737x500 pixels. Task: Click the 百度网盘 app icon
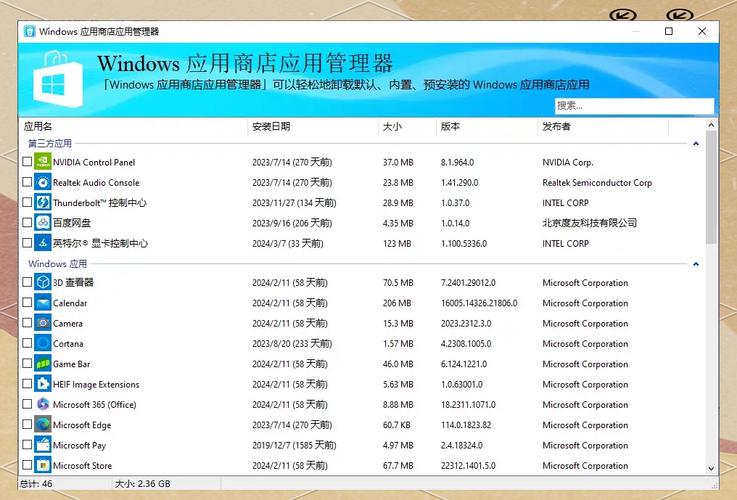42,223
